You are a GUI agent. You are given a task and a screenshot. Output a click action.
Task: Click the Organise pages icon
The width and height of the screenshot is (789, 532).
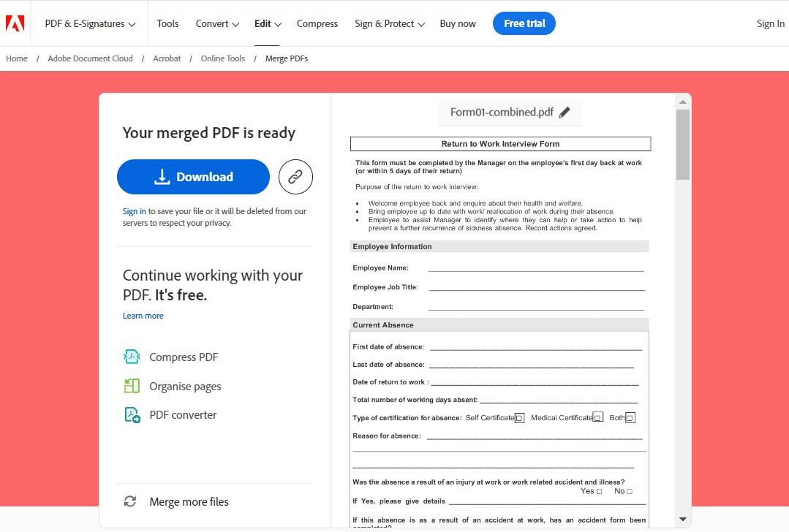tap(132, 386)
